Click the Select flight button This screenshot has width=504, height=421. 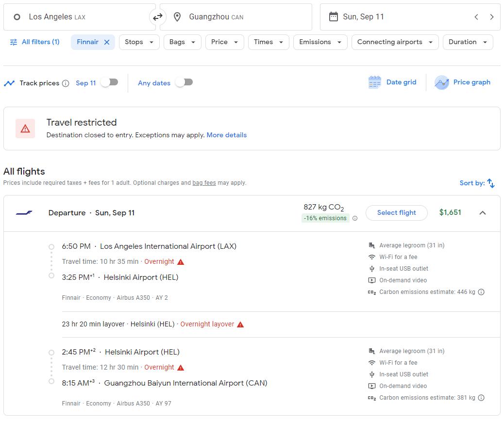[x=396, y=213]
